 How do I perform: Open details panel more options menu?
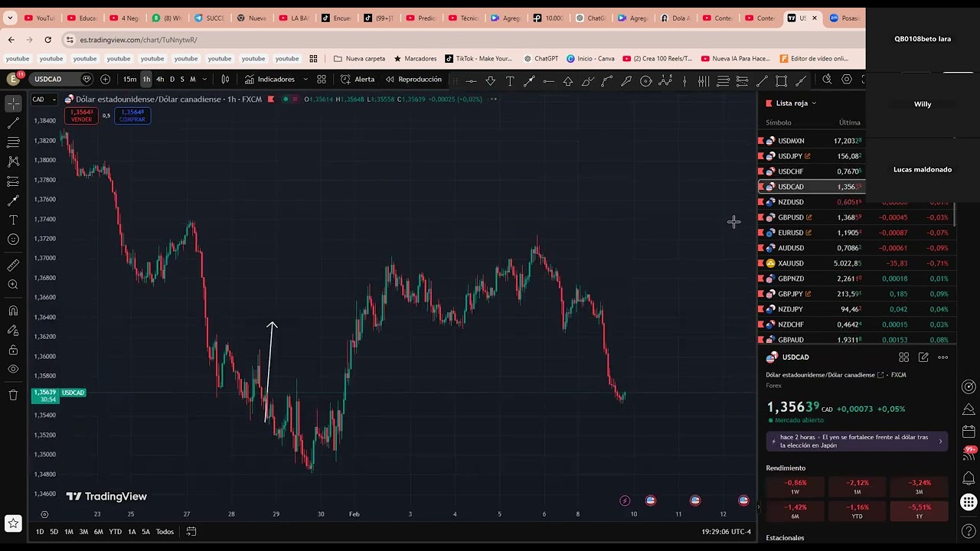click(942, 357)
